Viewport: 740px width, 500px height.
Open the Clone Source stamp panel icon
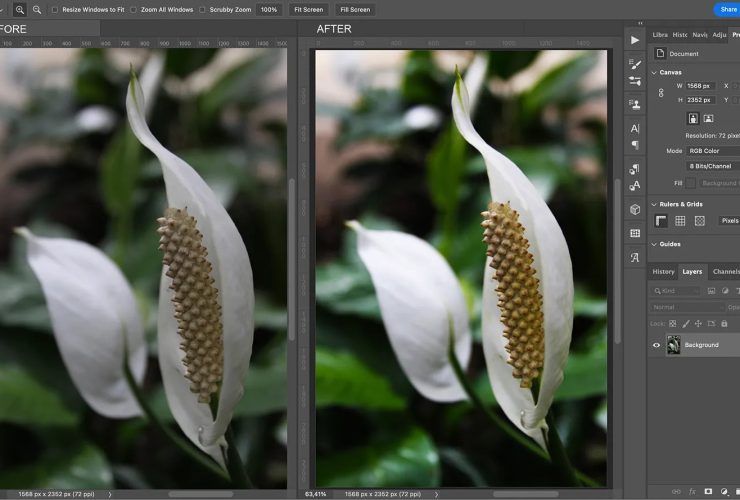634,104
